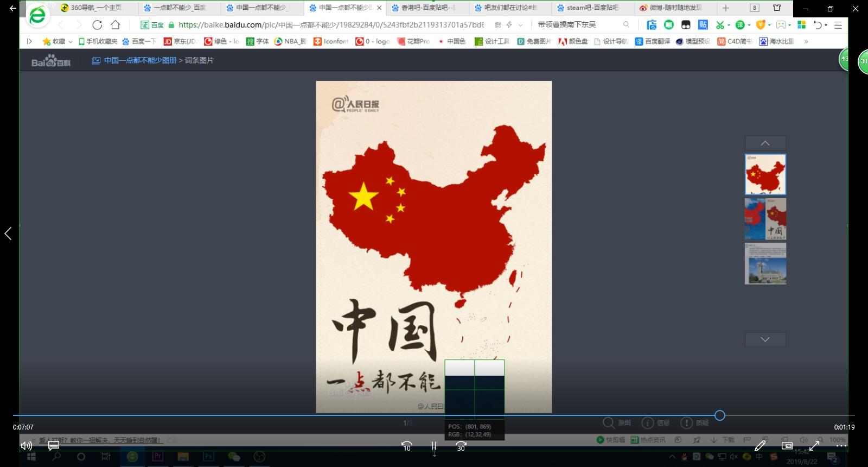Open the Windows Start menu

(31, 457)
